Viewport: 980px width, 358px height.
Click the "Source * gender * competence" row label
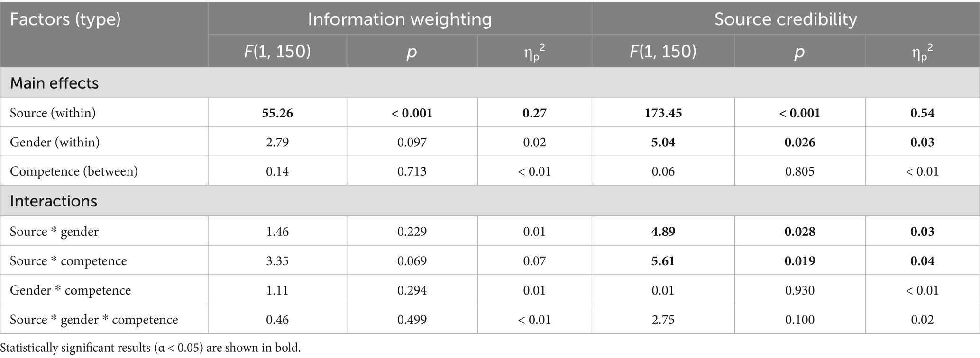94,320
